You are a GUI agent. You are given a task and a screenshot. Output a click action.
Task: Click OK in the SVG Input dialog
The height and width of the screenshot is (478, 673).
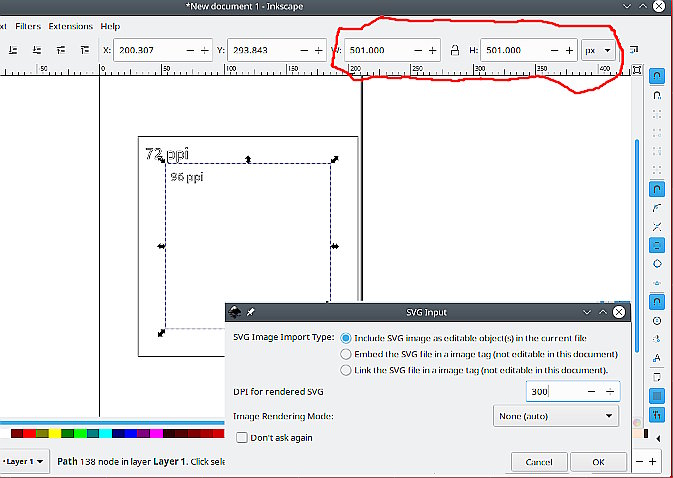coord(598,462)
